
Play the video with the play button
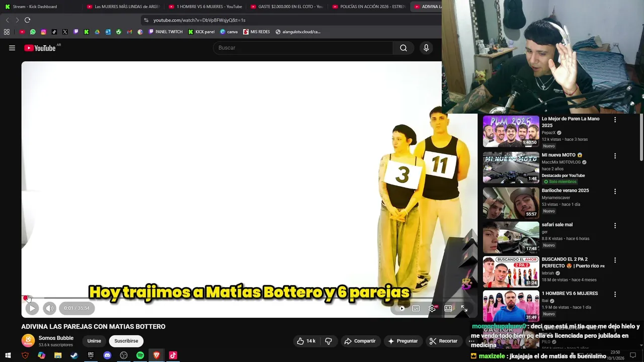coord(32,308)
